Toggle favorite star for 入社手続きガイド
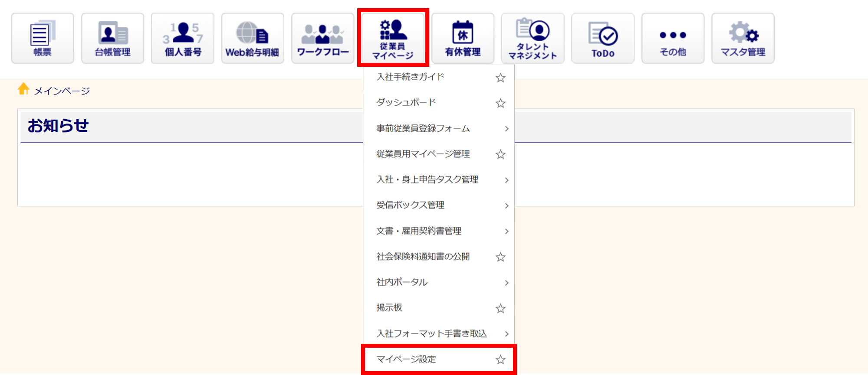This screenshot has width=868, height=375. coord(500,78)
